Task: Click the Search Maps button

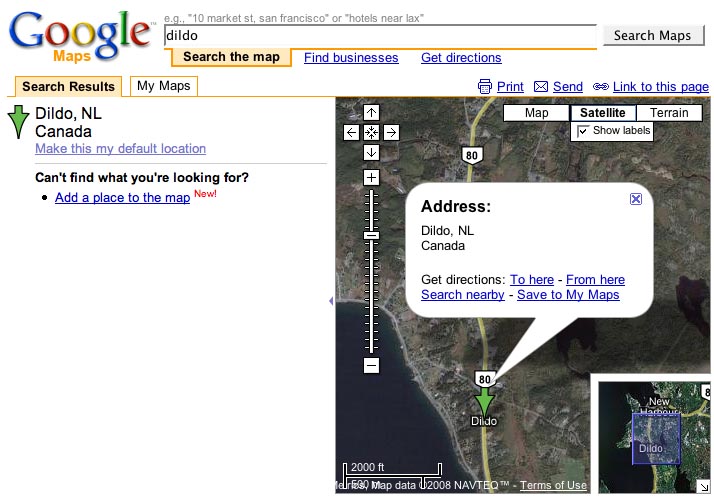Action: [x=653, y=36]
